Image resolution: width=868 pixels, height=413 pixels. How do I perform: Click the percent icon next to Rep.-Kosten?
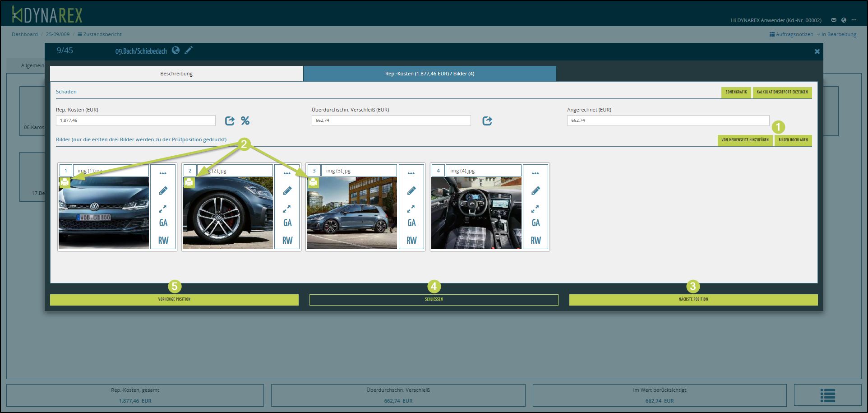245,121
